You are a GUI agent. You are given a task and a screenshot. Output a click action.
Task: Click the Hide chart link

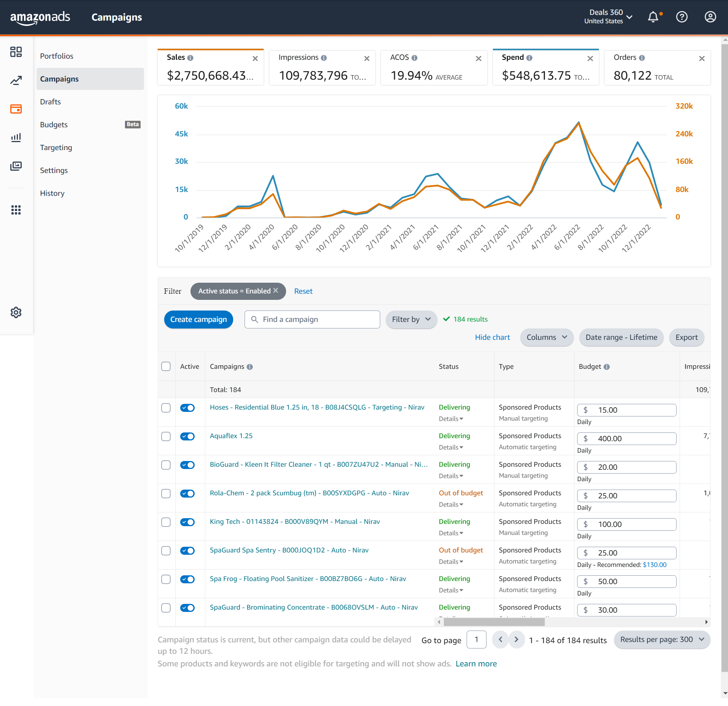click(x=492, y=337)
